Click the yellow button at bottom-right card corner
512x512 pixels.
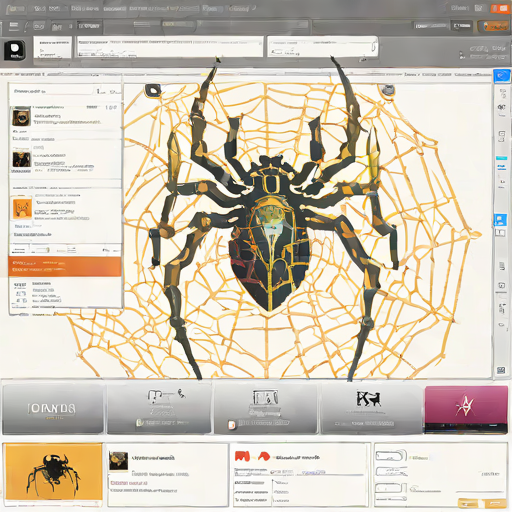[x=482, y=503]
